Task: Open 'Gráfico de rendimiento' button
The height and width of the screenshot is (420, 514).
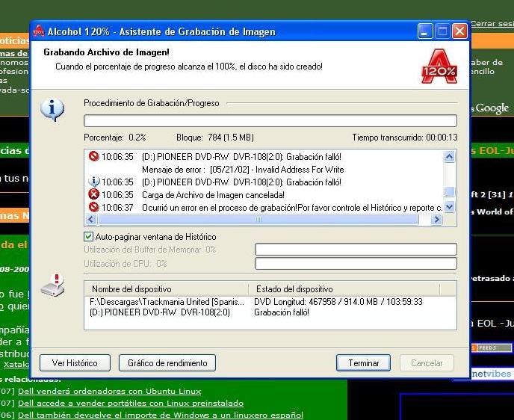Action: (x=167, y=363)
